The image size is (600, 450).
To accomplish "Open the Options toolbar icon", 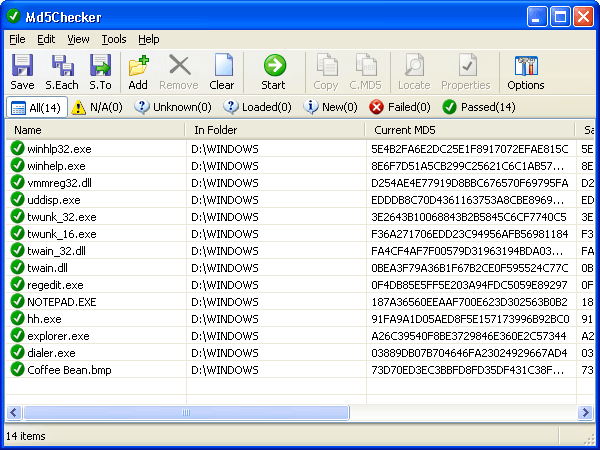I will point(526,67).
